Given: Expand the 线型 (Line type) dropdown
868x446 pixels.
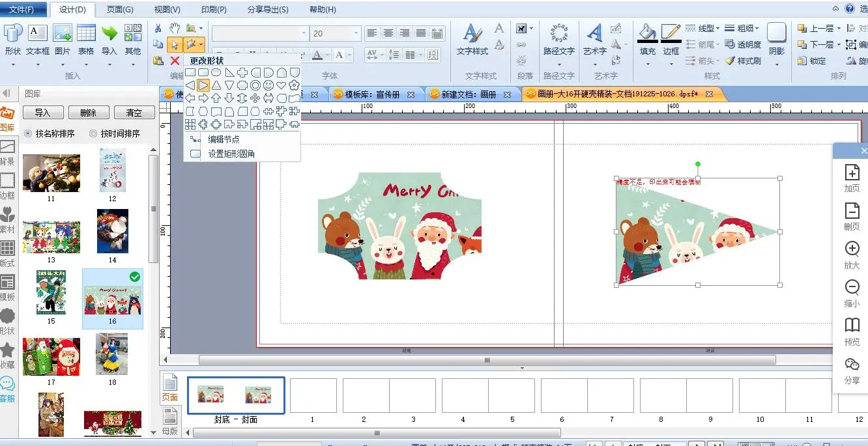Looking at the screenshot, I should point(717,29).
